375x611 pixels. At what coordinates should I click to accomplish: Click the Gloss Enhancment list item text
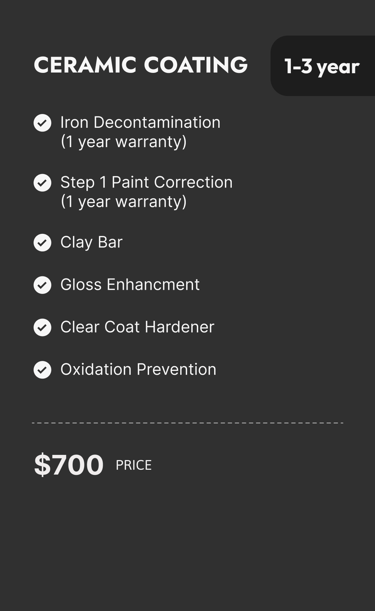coord(130,284)
